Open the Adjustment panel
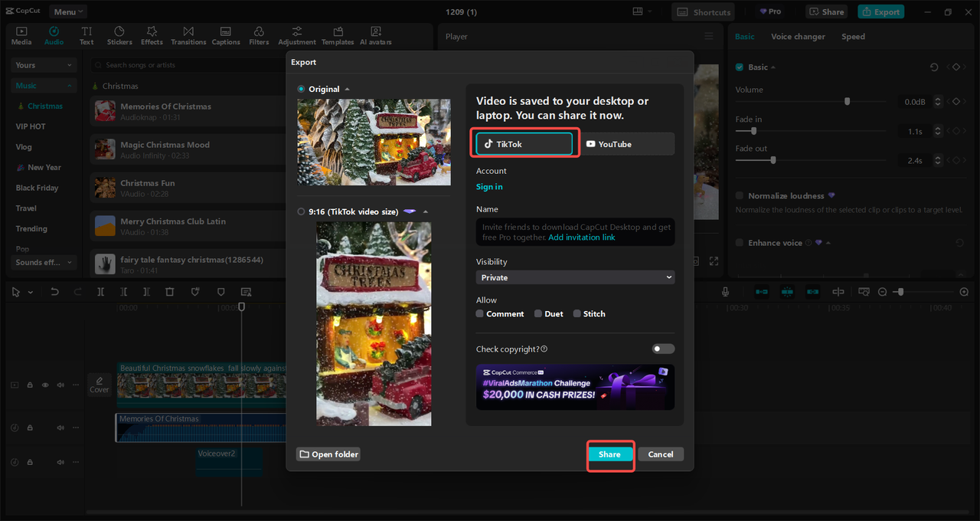 coord(297,36)
